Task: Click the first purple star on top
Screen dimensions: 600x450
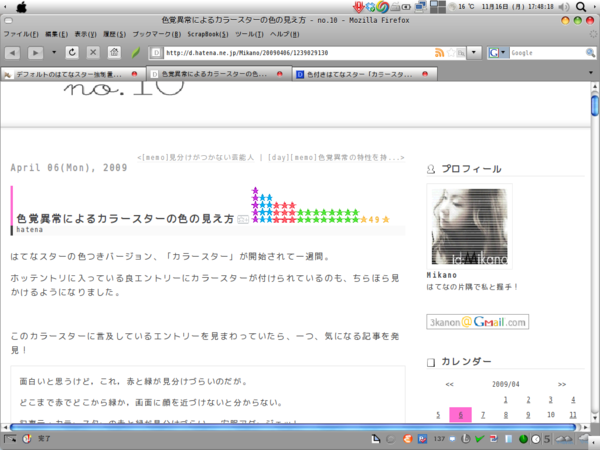Action: (255, 190)
